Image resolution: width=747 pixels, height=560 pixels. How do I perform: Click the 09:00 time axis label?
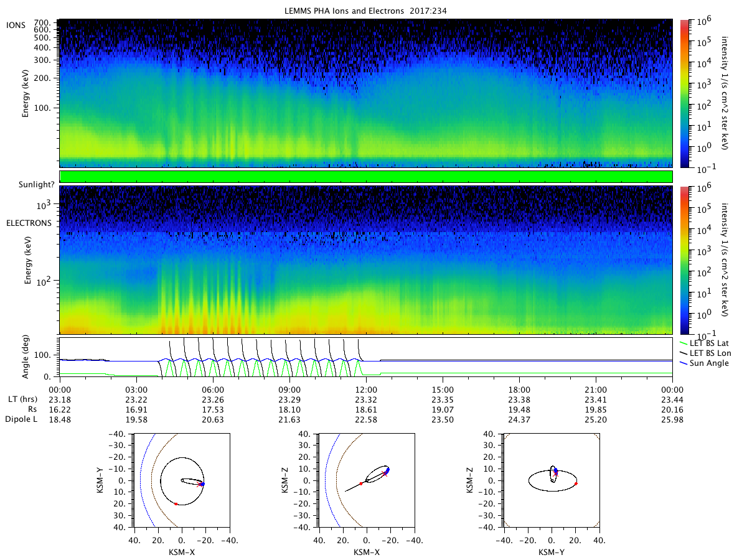(289, 389)
